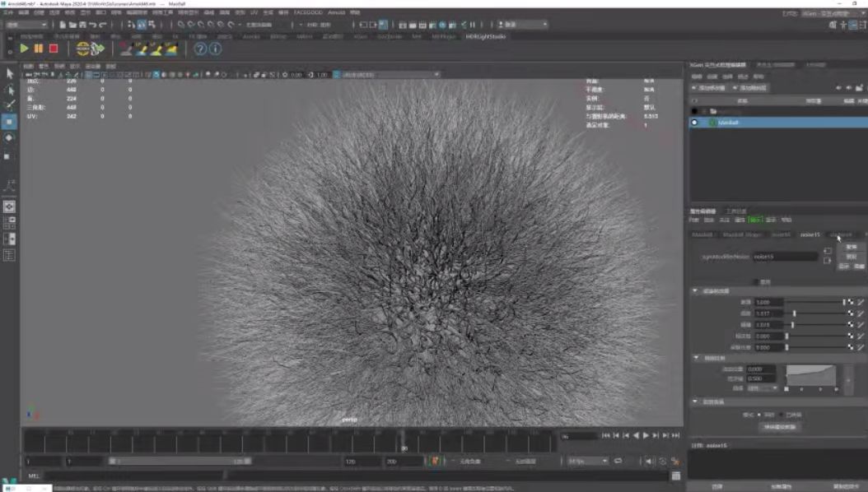Collapse the first attribute section with noise sliders

(695, 290)
